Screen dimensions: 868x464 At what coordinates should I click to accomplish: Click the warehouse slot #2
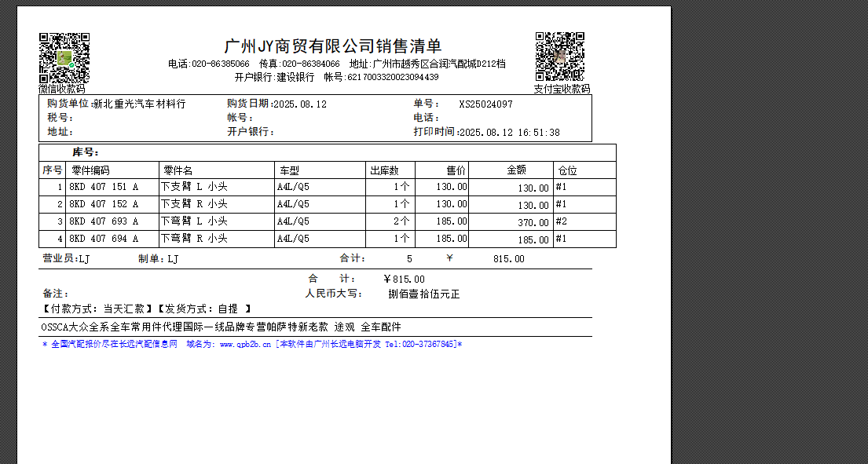click(562, 221)
